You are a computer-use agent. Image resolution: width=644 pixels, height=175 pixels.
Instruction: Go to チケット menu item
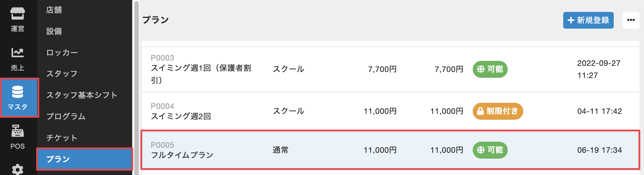[62, 137]
